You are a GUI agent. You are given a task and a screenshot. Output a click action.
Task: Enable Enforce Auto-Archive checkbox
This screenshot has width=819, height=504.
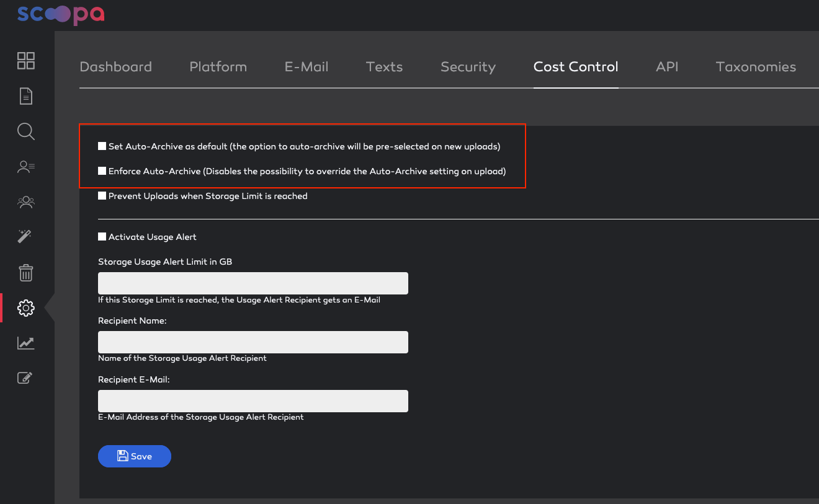click(x=102, y=171)
